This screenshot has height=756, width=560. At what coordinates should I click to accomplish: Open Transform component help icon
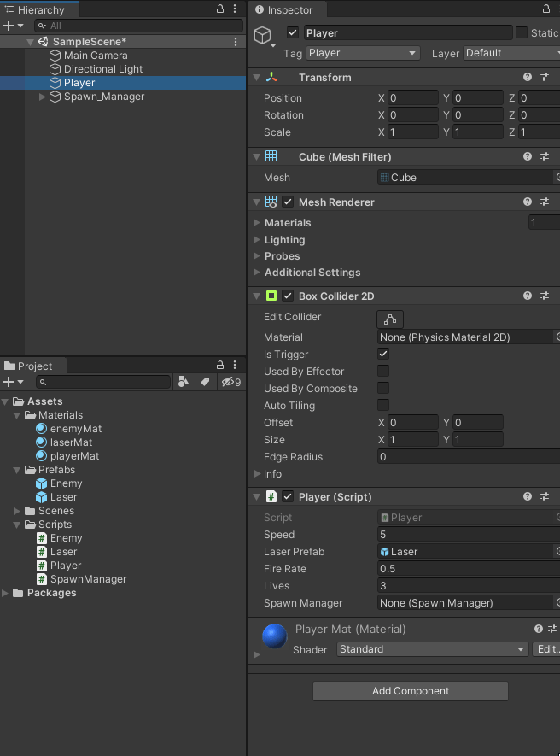pyautogui.click(x=528, y=77)
